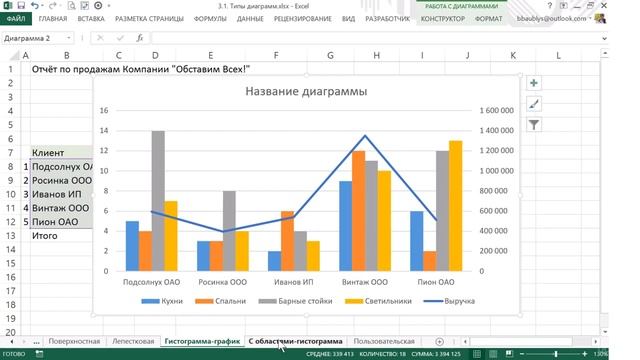640x360 pixels.
Task: Click the circular record icon in quick access toolbar
Action: [x=98, y=6]
